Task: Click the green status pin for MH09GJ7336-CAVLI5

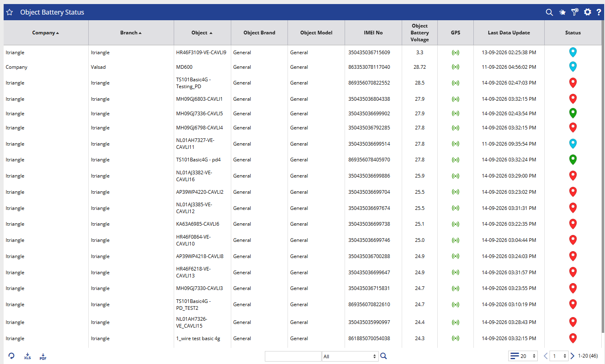Action: pos(573,113)
